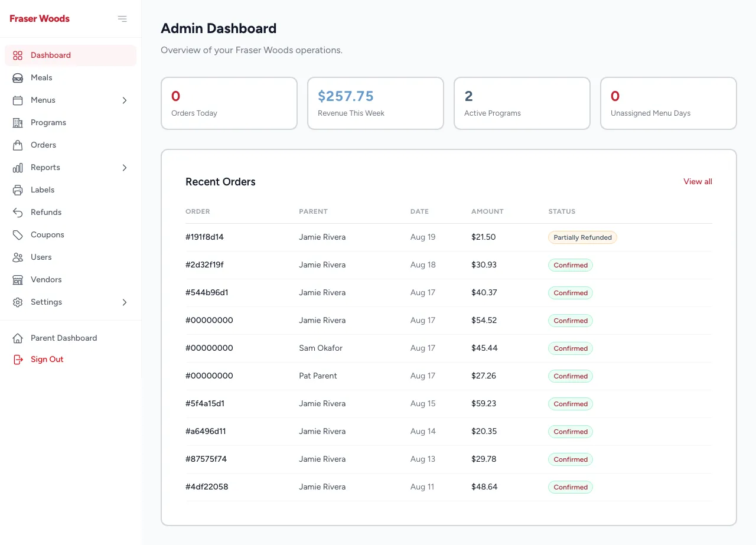Image resolution: width=756 pixels, height=545 pixels.
Task: Click the ORDER column header
Action: click(x=198, y=211)
